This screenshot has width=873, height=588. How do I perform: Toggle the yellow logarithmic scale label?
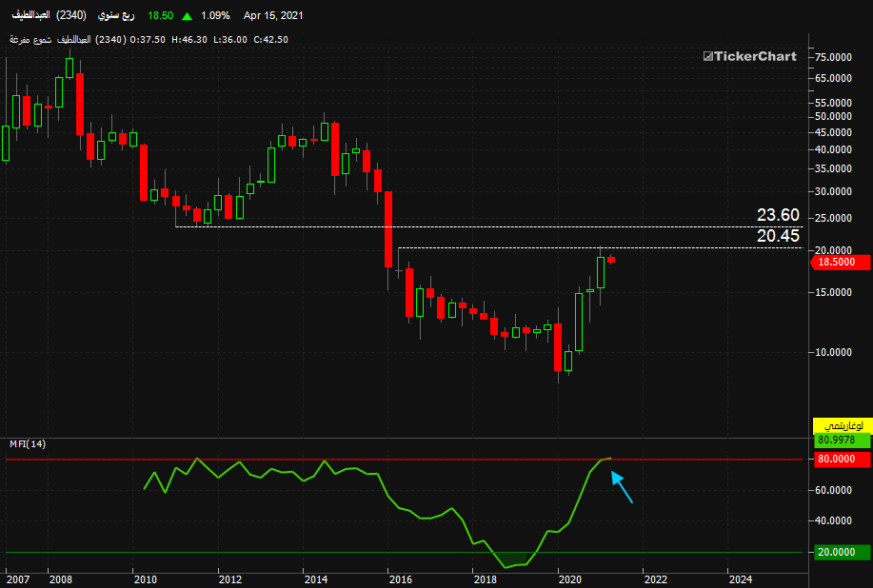pyautogui.click(x=842, y=425)
